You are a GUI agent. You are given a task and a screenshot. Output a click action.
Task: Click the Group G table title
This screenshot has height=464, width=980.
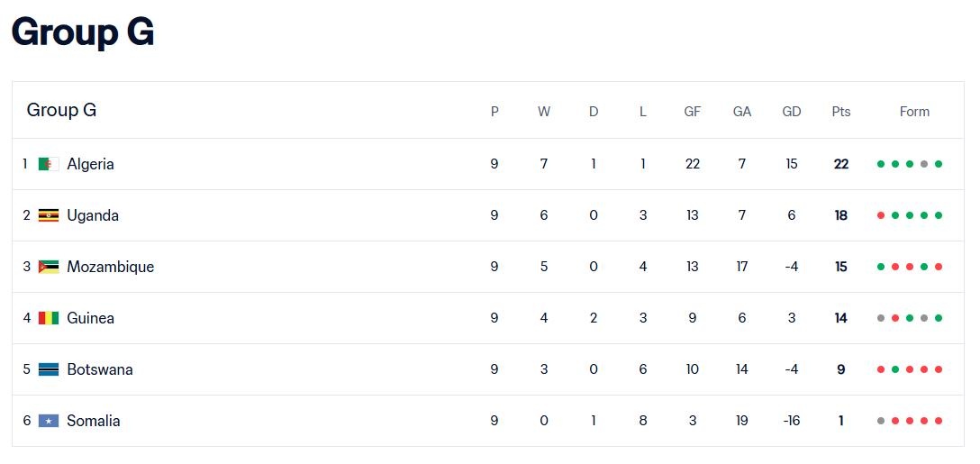tap(61, 110)
